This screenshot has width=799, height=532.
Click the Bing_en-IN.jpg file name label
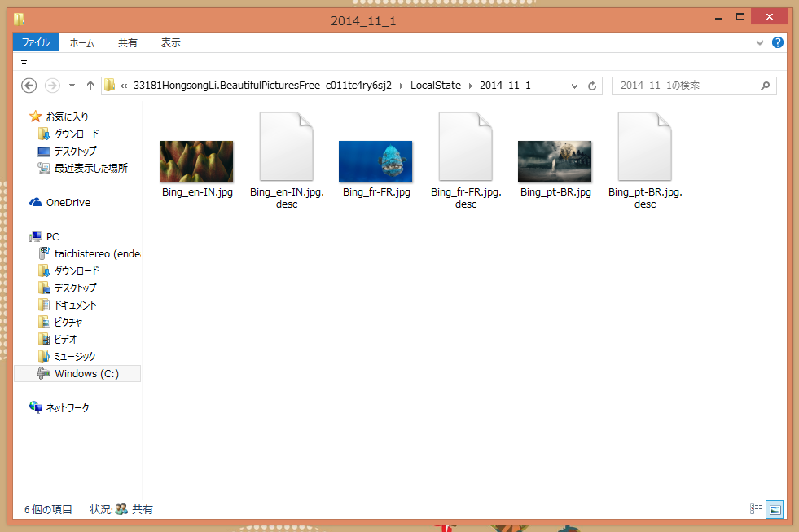pos(197,192)
